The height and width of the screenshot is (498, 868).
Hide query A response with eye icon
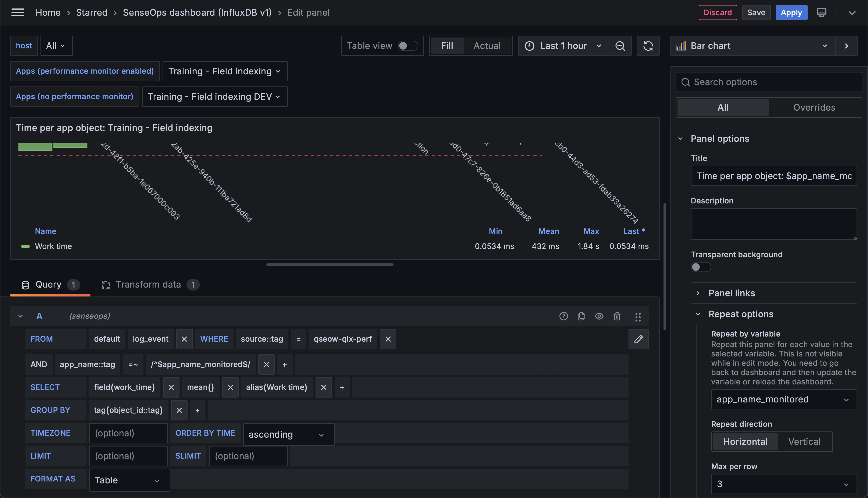(599, 316)
